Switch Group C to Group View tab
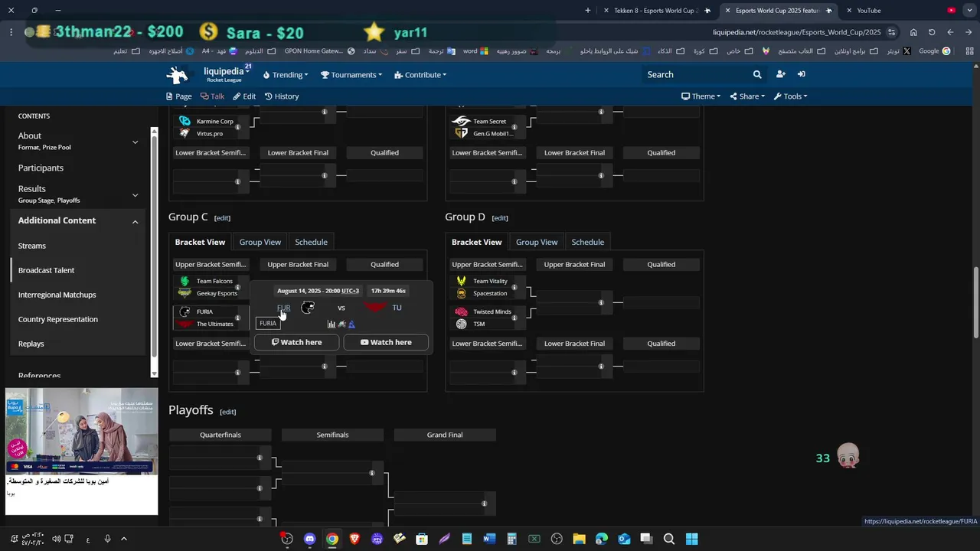Screen dimensions: 980x551 (x=260, y=242)
